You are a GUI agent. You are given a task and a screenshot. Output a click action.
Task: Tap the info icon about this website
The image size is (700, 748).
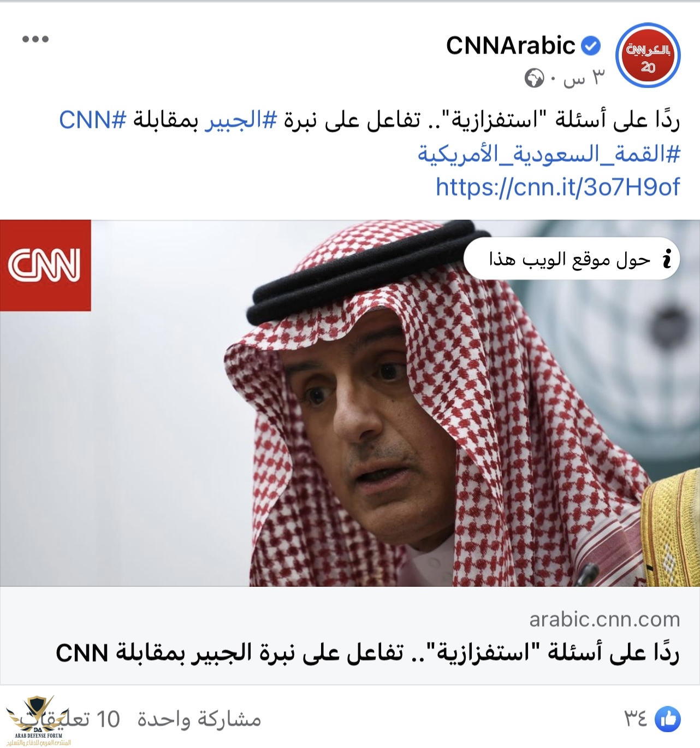click(666, 258)
